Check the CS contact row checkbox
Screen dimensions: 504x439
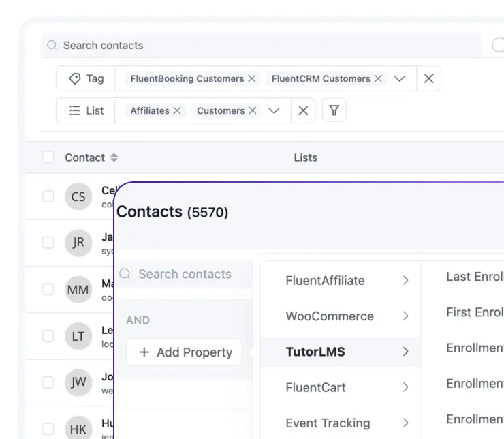(x=48, y=196)
